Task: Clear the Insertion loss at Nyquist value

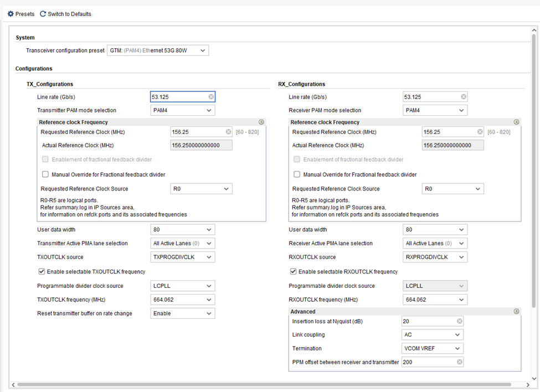Action: 459,322
